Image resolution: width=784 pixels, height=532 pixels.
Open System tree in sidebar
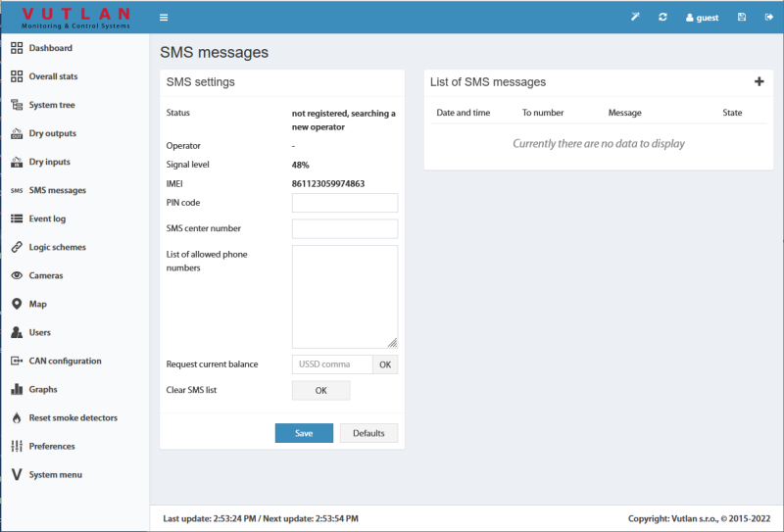(51, 105)
